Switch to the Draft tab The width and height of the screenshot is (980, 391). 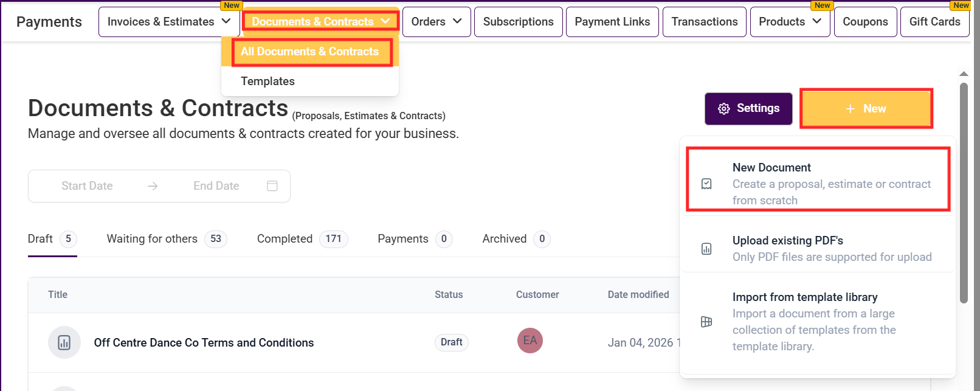[52, 239]
